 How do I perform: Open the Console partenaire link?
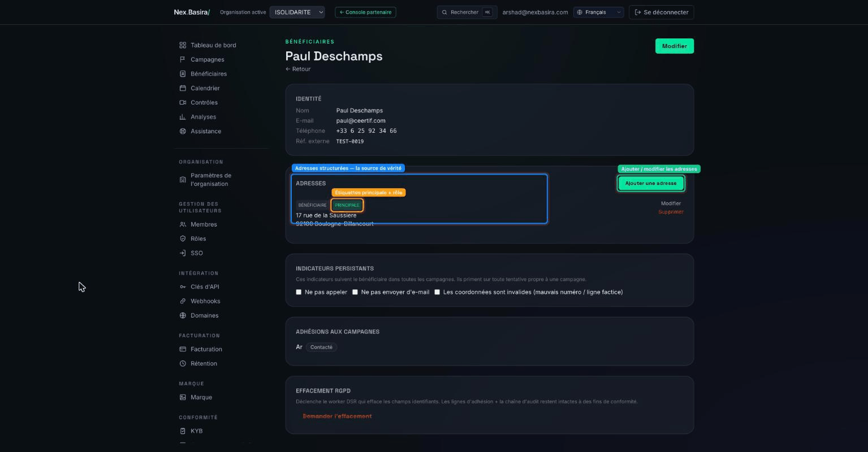click(365, 12)
